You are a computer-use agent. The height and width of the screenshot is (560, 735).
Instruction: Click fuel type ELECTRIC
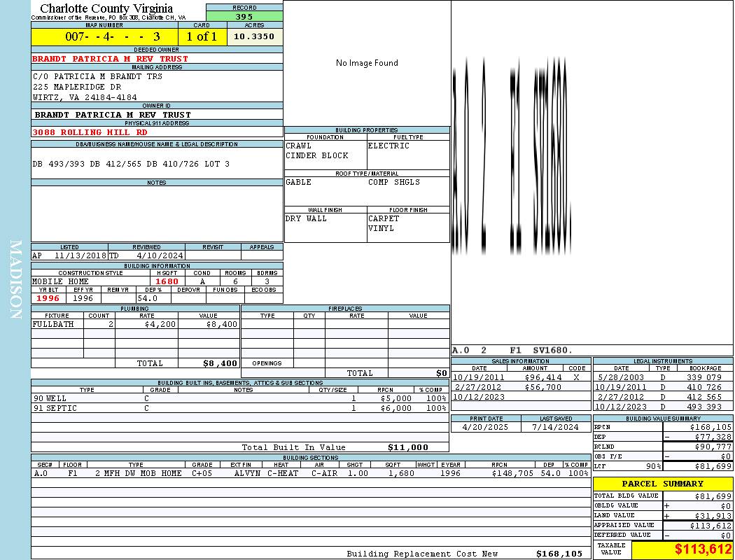pyautogui.click(x=388, y=146)
